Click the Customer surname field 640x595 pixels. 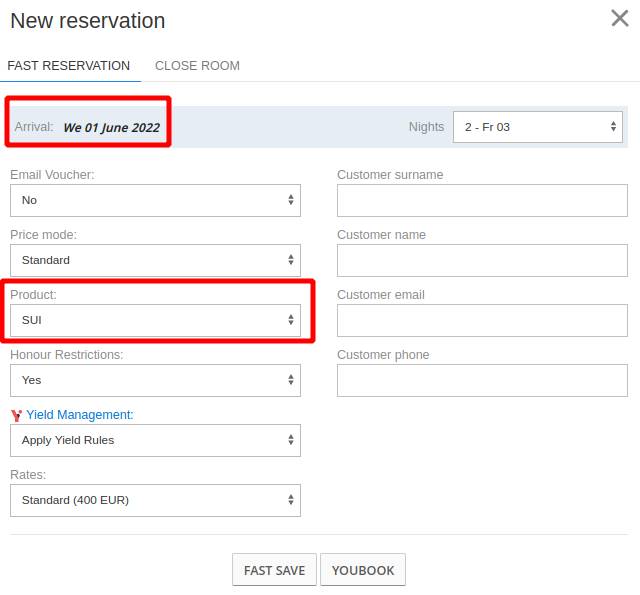pyautogui.click(x=482, y=200)
